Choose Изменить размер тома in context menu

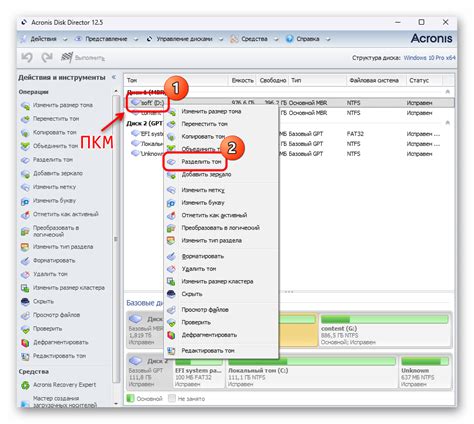click(221, 111)
